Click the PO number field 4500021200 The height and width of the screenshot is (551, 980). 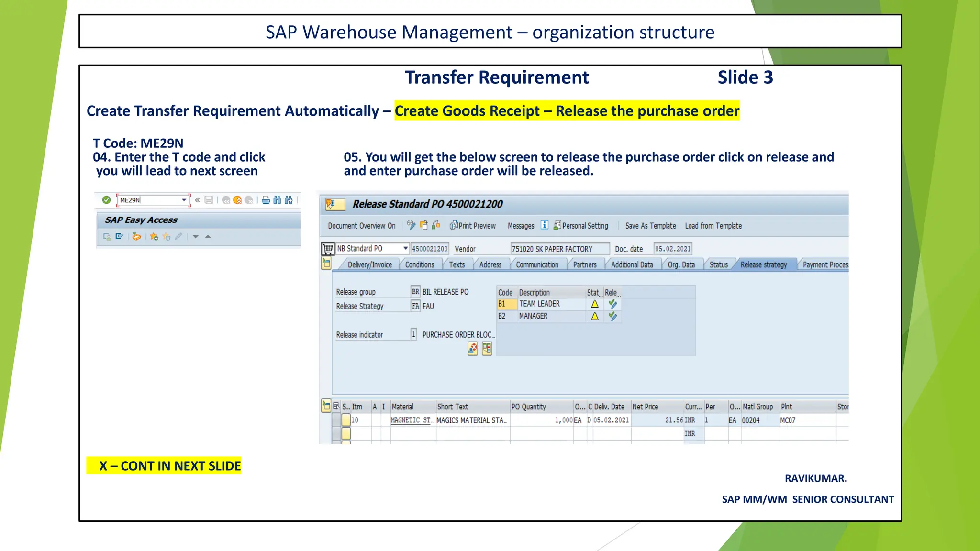(430, 249)
